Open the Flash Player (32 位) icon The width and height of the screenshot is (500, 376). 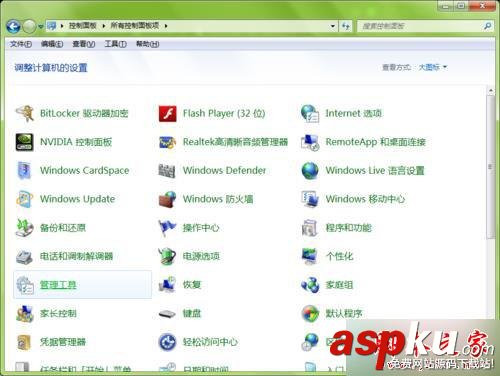(x=167, y=113)
